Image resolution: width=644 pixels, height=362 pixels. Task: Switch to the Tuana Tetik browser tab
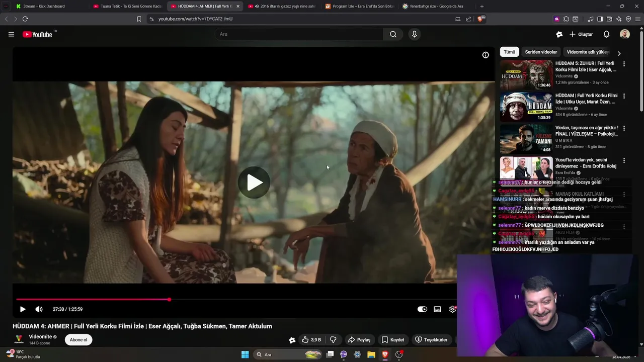(x=128, y=6)
